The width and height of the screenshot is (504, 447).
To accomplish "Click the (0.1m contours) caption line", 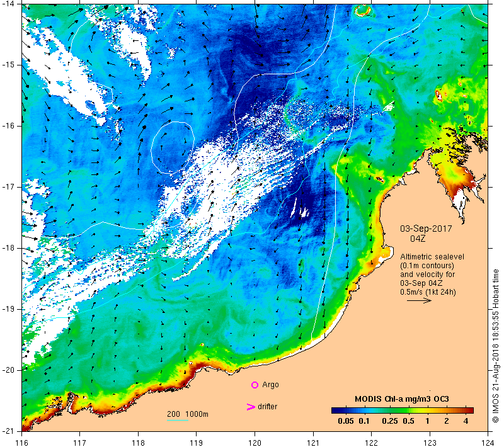I will tap(427, 266).
